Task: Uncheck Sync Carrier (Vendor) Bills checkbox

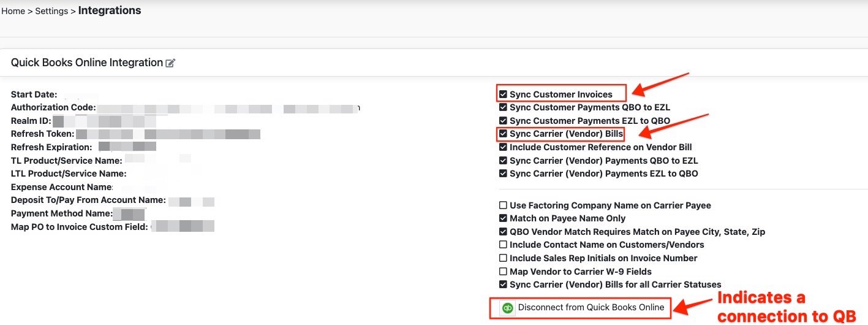Action: point(503,134)
